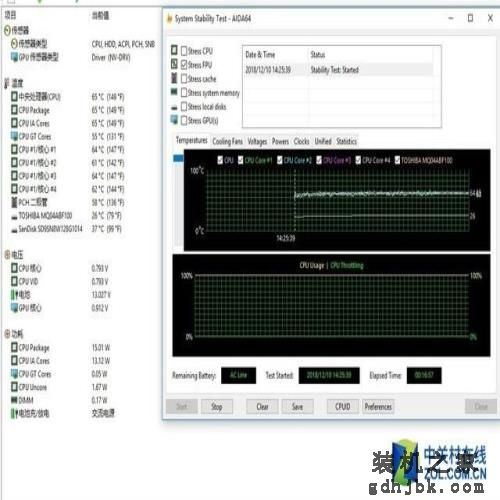The image size is (500, 500).
Task: Switch to the Unified tab
Action: [x=323, y=142]
